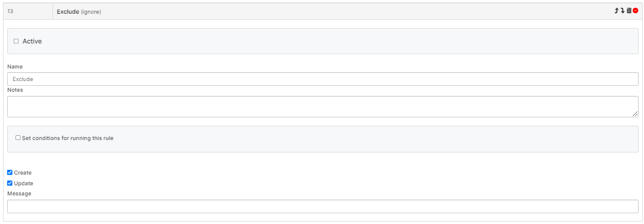Image resolution: width=644 pixels, height=224 pixels.
Task: Focus the Name input field showing Exclude
Action: click(323, 79)
